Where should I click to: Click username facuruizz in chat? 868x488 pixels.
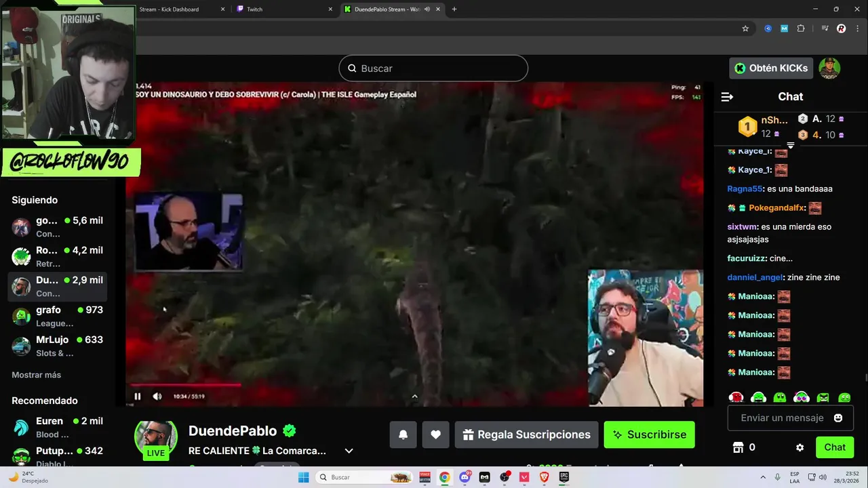[747, 258]
